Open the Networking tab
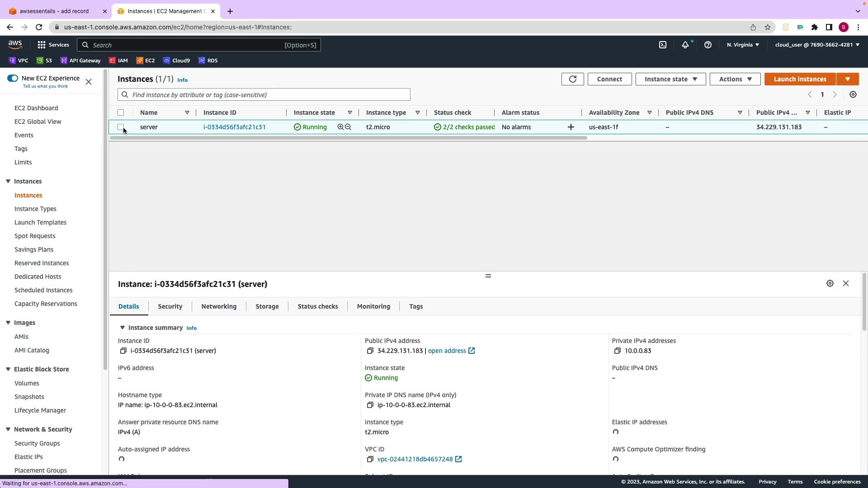868x488 pixels. [219, 306]
